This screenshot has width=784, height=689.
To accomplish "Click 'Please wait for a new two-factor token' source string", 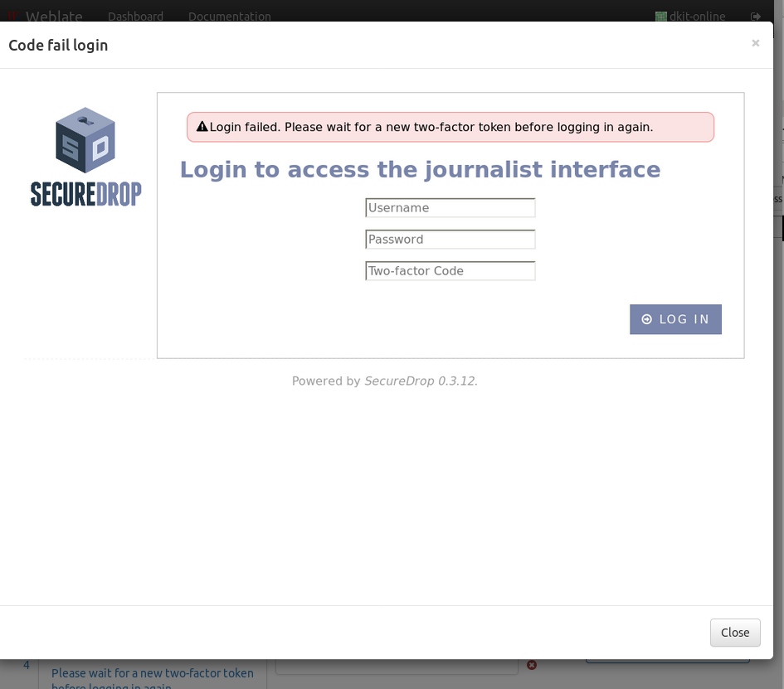I will pyautogui.click(x=153, y=678).
